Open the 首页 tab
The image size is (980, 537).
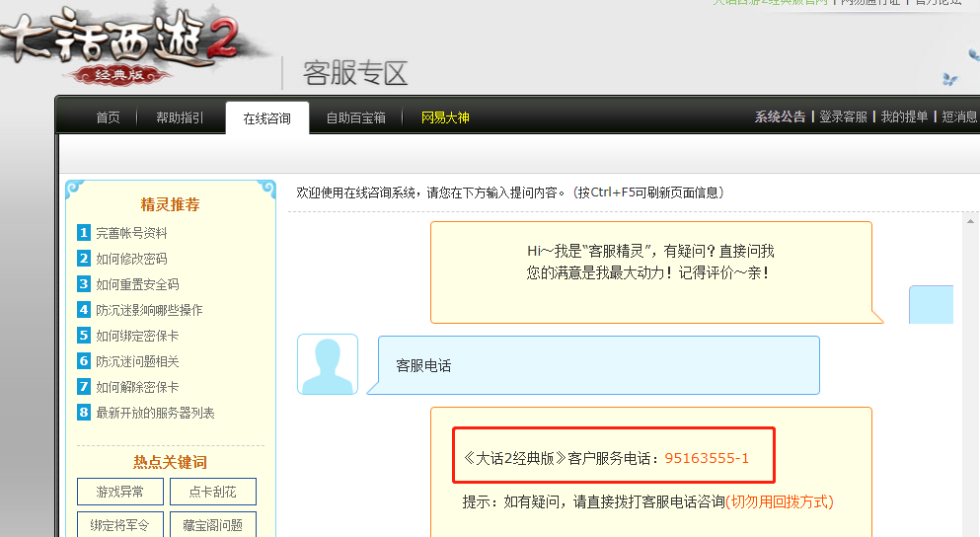[x=108, y=117]
